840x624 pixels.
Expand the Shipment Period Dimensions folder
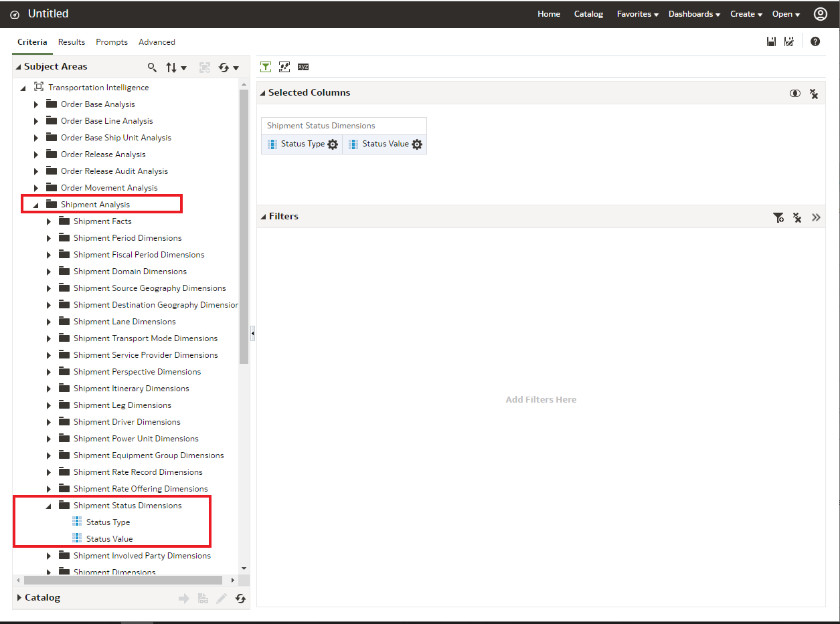[49, 238]
